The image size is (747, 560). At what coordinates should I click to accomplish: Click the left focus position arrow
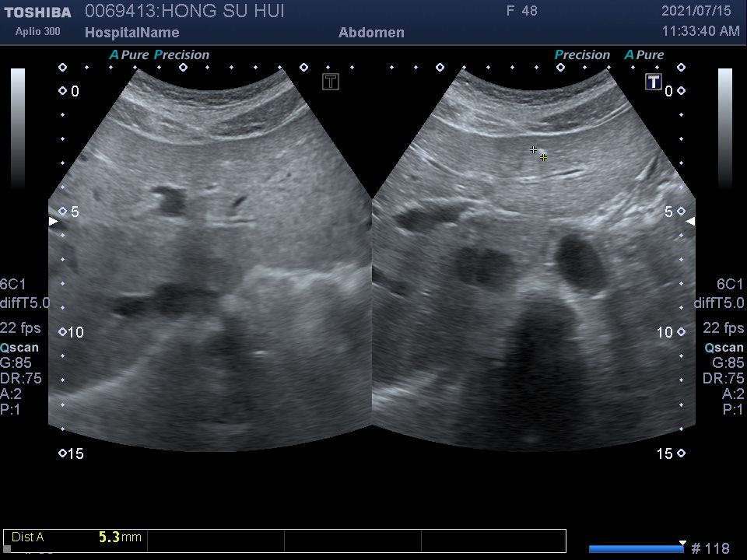click(53, 222)
